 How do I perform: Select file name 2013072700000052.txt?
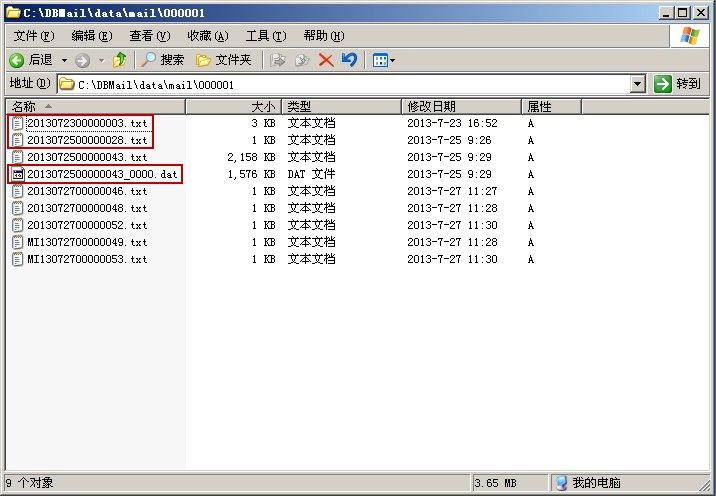[x=87, y=225]
